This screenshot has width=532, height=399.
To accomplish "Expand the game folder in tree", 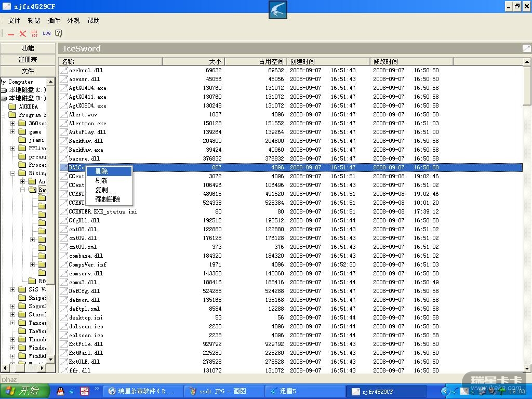I will pyautogui.click(x=13, y=132).
